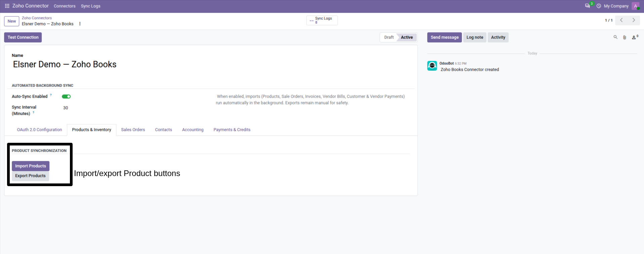This screenshot has width=644, height=254.
Task: Open the Sync Logs stat button
Action: point(322,20)
